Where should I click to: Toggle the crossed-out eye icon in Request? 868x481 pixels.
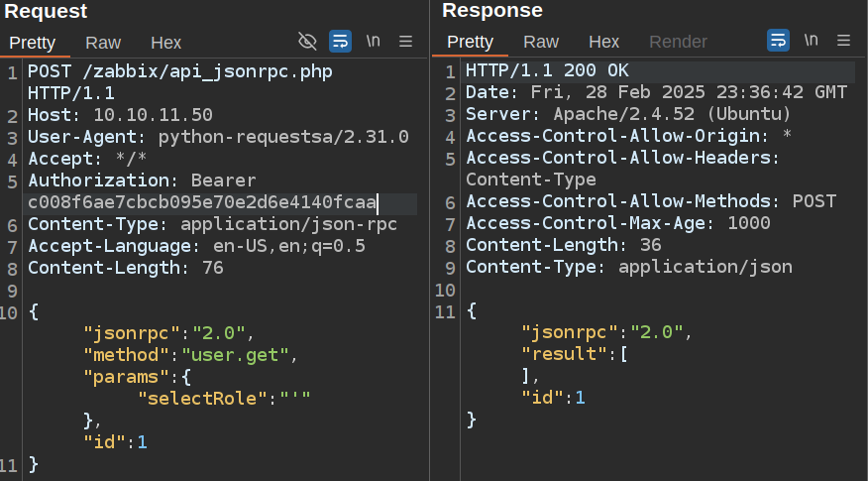pyautogui.click(x=307, y=41)
